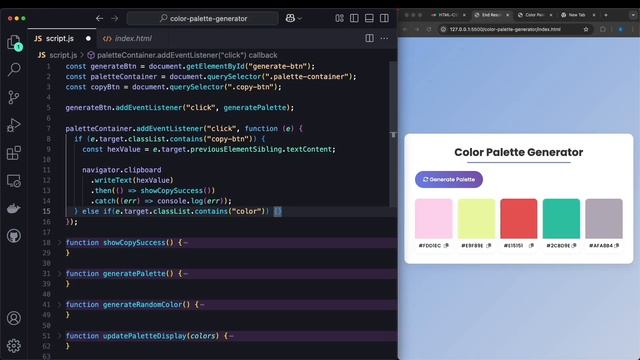Bookmark the page with the star icon
Screen dimensions: 640x360
(586, 29)
